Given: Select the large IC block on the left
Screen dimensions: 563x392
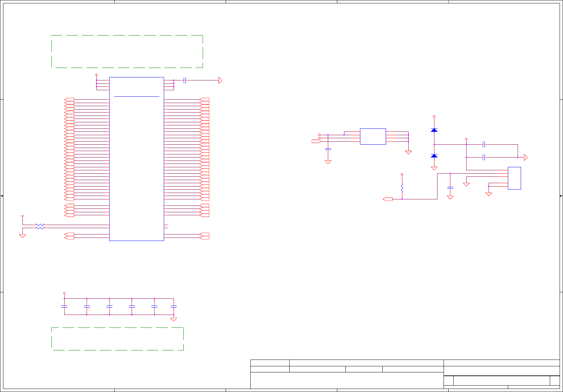Looking at the screenshot, I should 137,159.
